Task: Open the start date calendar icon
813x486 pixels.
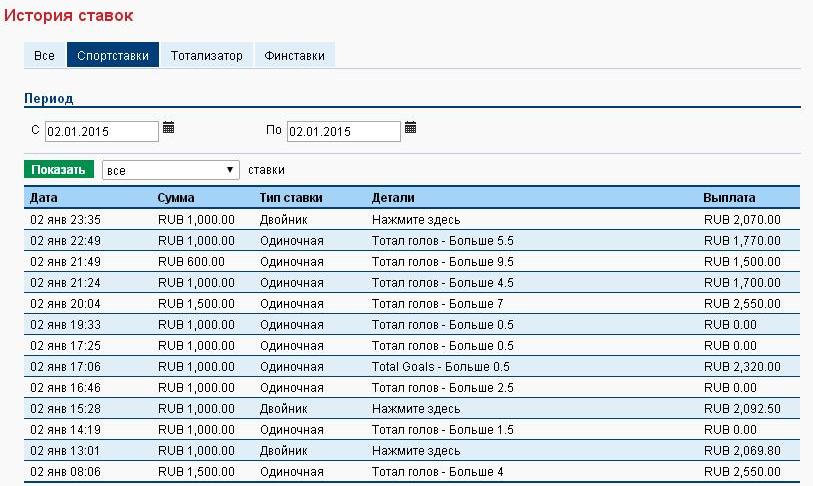Action: pos(168,127)
